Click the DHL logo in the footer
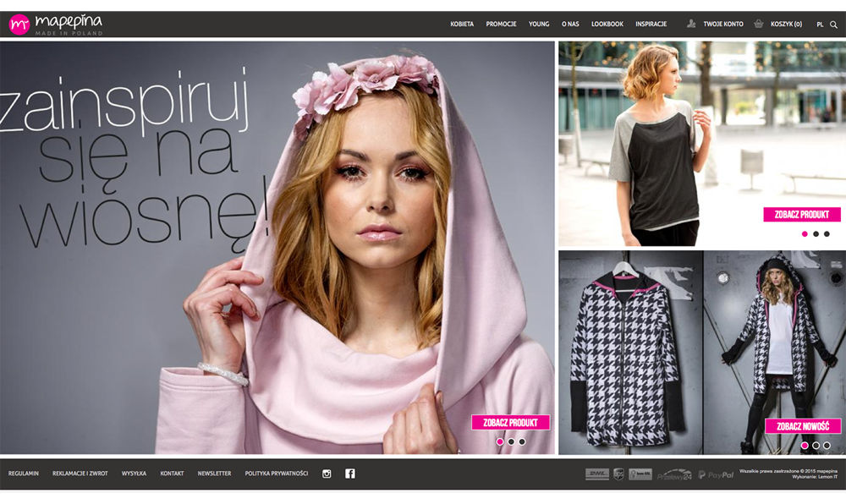The width and height of the screenshot is (846, 504). (596, 474)
